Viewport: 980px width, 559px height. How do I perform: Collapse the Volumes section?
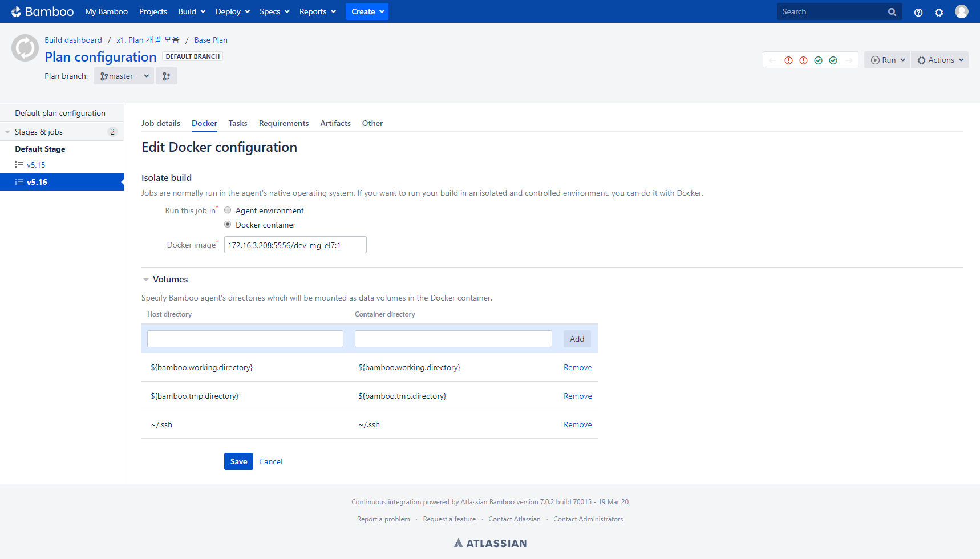coord(146,279)
